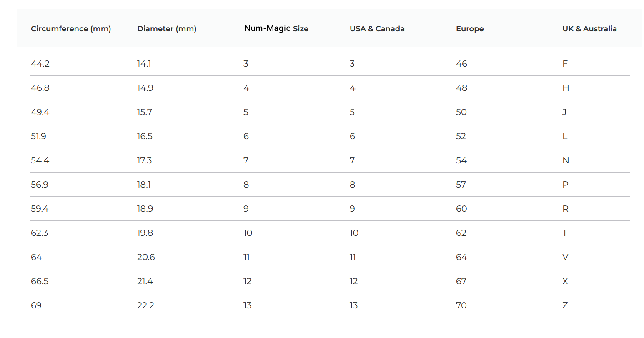Screen dimensions: 644x338
Task: Select UK size letter F
Action: 565,64
